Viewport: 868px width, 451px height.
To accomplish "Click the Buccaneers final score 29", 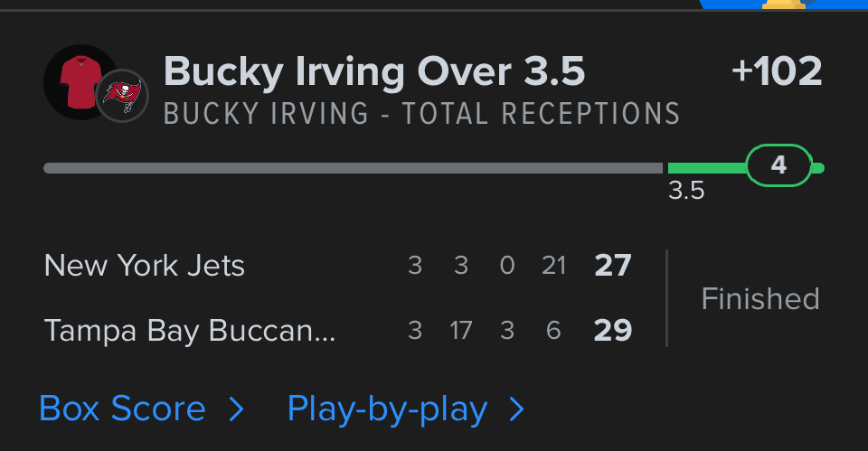I will [x=613, y=331].
